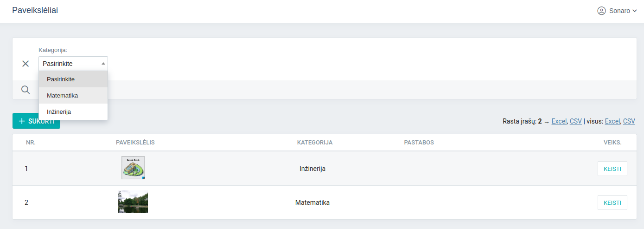Click the Nr. column header
644x229 pixels.
pos(31,143)
